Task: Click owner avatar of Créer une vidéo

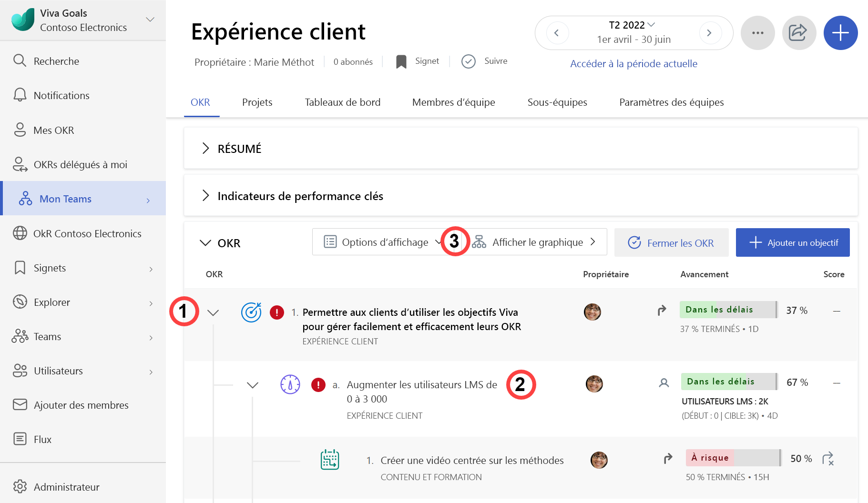Action: click(599, 460)
